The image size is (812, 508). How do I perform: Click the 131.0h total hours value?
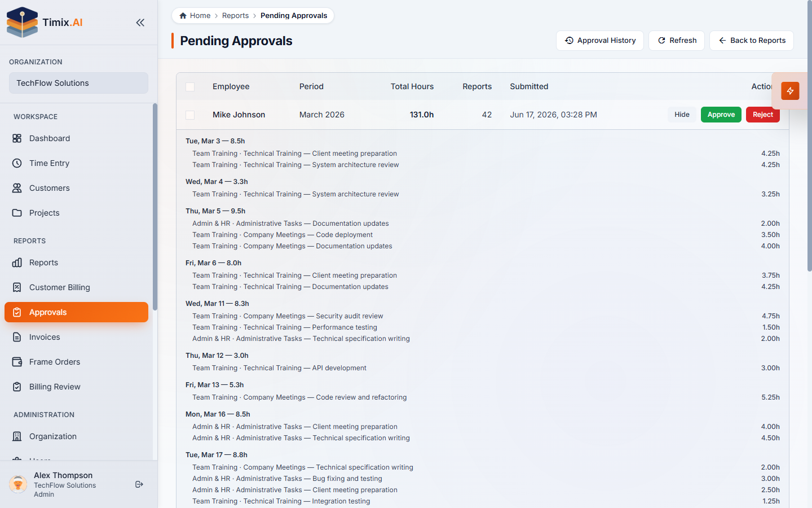point(422,115)
